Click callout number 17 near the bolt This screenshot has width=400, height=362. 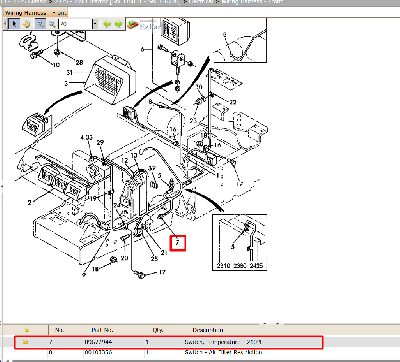pos(162,272)
